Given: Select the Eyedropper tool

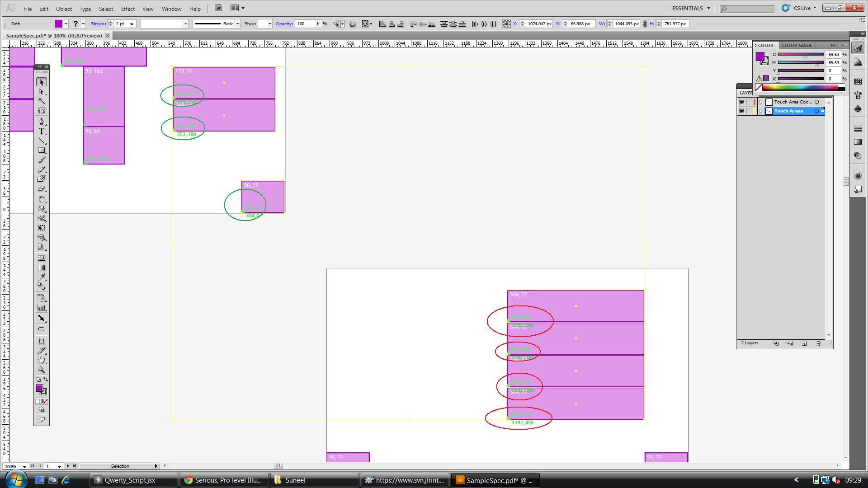Looking at the screenshot, I should pyautogui.click(x=42, y=277).
